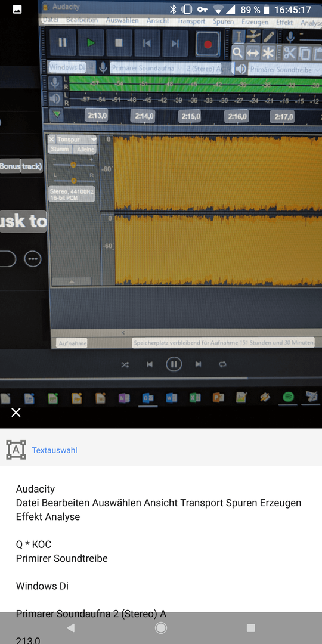This screenshot has width=322, height=644.
Task: Close the Tonspur track with X
Action: [52, 140]
